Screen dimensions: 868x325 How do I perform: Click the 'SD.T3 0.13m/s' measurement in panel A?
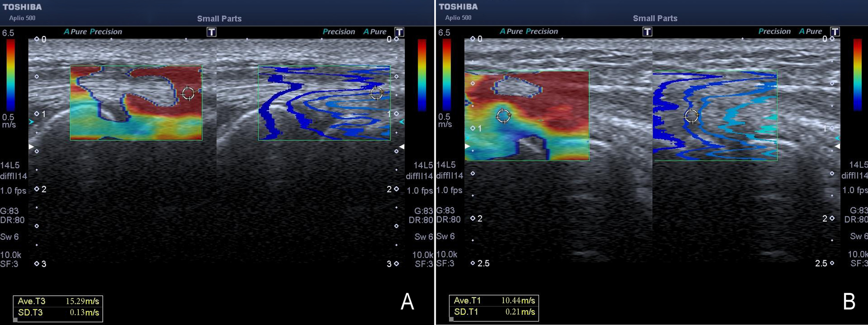pyautogui.click(x=58, y=313)
